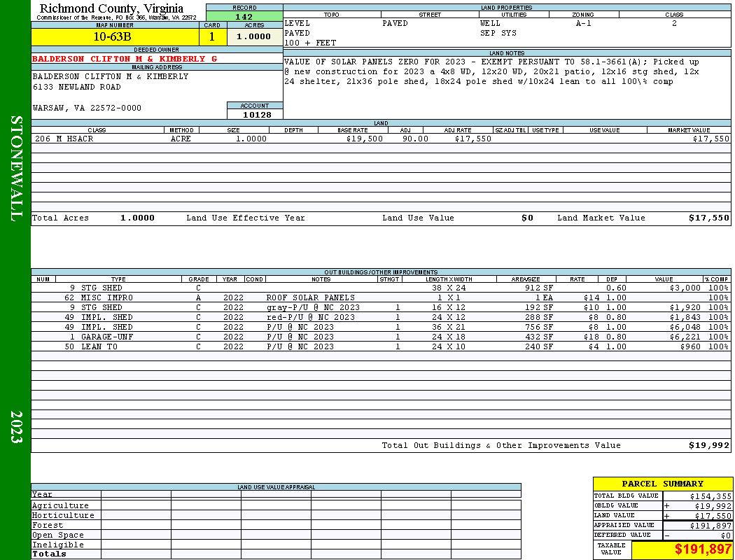
Task: Select account number 10128
Action: click(x=257, y=114)
